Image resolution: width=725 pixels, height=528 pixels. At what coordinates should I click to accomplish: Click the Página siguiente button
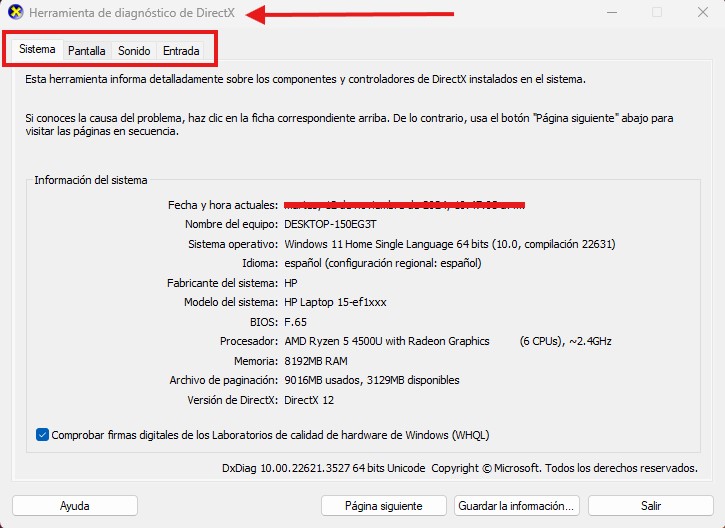383,505
